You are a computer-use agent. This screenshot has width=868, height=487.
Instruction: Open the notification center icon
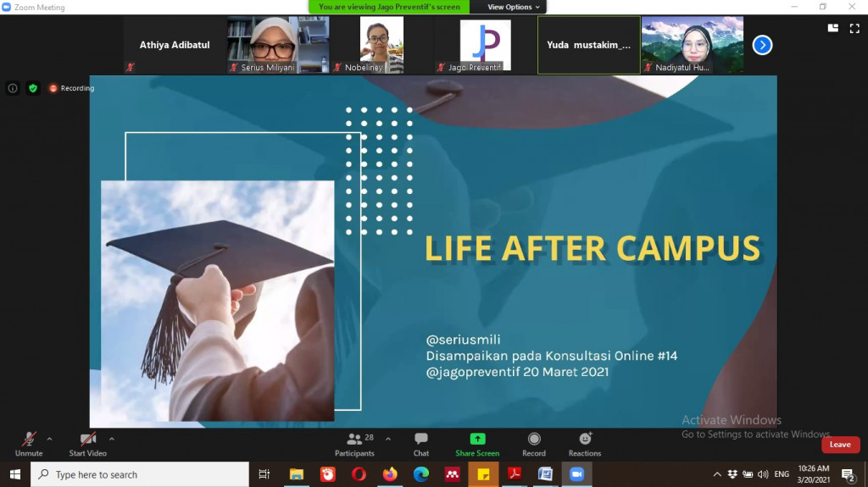848,474
